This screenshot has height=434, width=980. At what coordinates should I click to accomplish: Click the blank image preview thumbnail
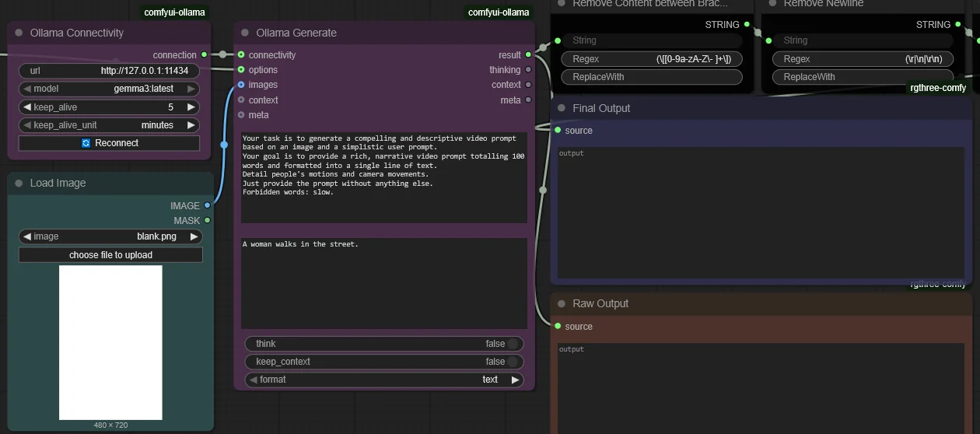tap(110, 342)
